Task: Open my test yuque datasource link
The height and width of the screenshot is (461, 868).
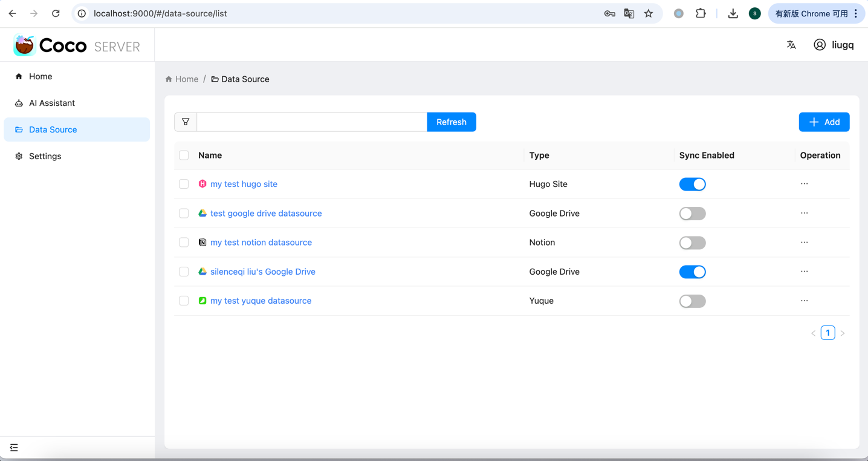Action: point(261,301)
